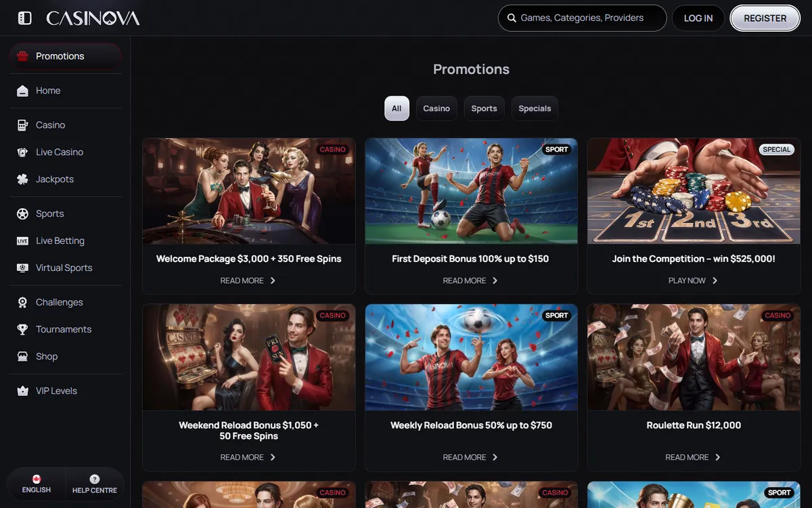Image resolution: width=812 pixels, height=508 pixels.
Task: Click the Tournaments trophy icon
Action: point(23,330)
